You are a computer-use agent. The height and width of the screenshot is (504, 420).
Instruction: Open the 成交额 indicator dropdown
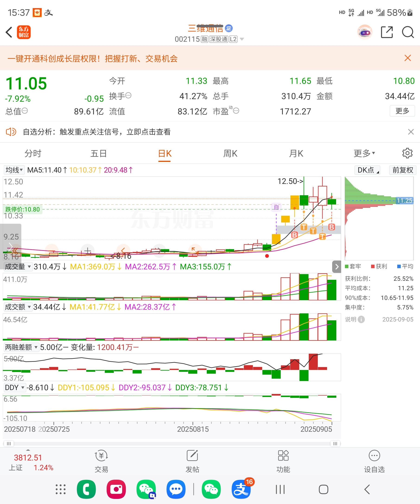[x=18, y=307]
